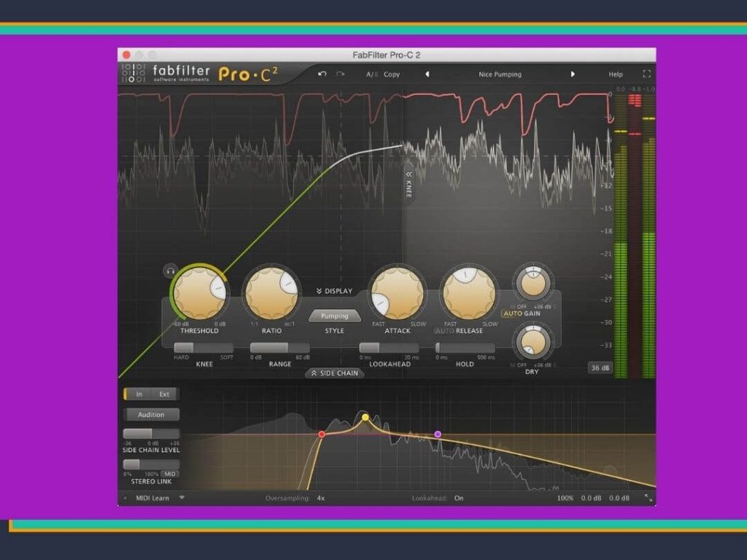Viewport: 747px width, 560px height.
Task: Open the Pumping style dropdown
Action: point(335,316)
